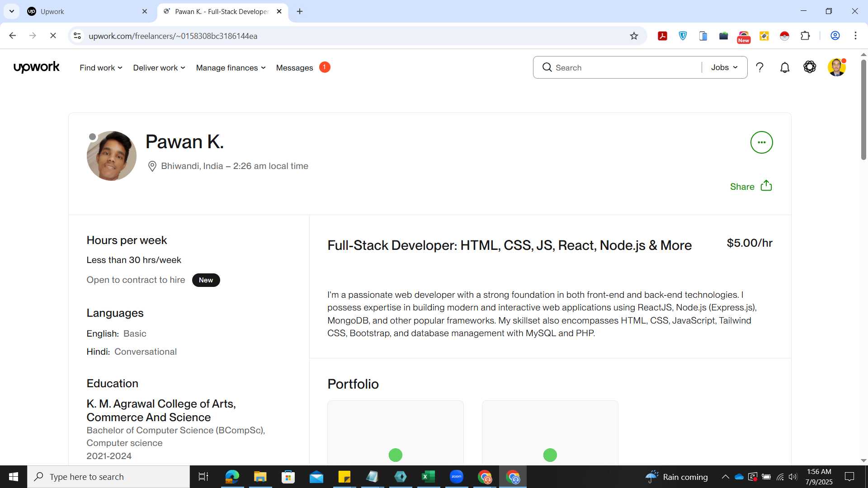
Task: Open the browser extensions puzzle icon
Action: click(x=805, y=36)
